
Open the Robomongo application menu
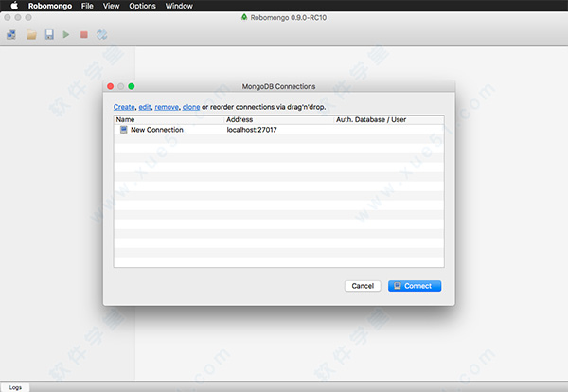[x=50, y=6]
